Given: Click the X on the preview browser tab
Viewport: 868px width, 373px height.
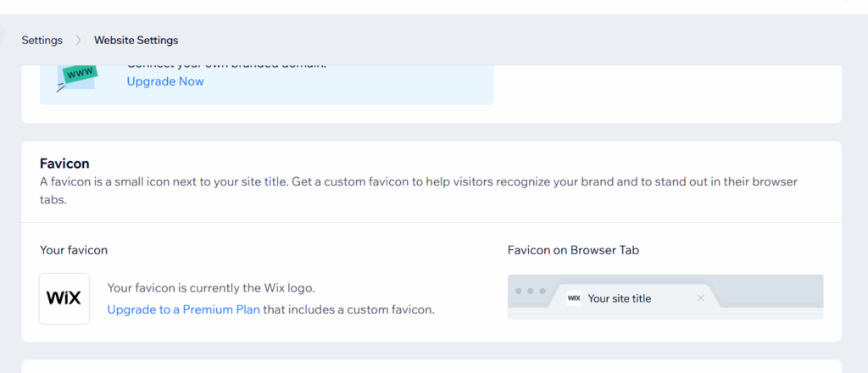Looking at the screenshot, I should point(700,298).
